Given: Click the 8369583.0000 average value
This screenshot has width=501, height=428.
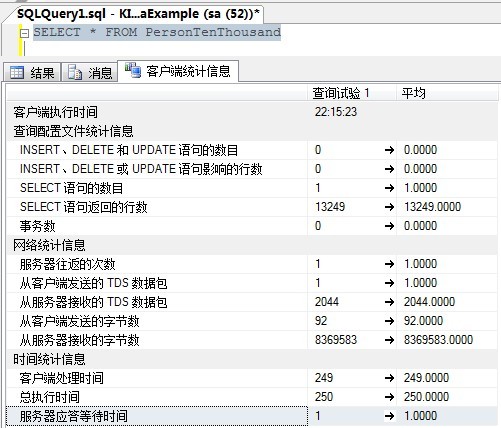Looking at the screenshot, I should (x=438, y=340).
